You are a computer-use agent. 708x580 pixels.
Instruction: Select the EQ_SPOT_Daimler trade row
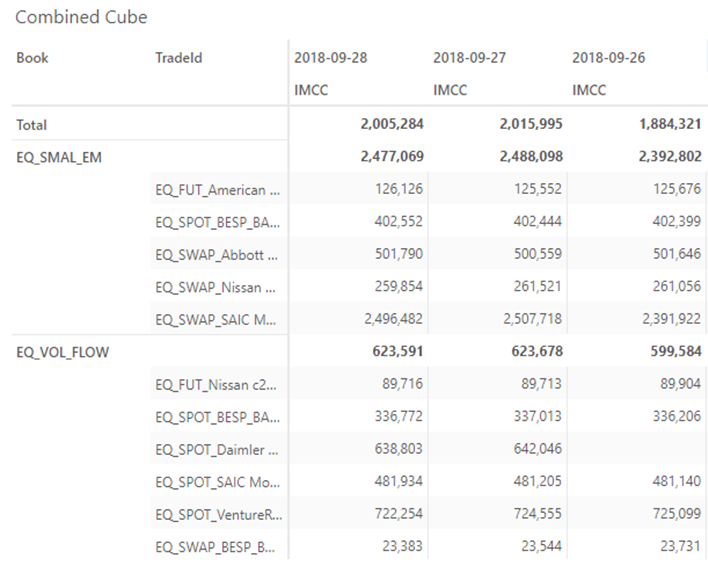tap(217, 450)
